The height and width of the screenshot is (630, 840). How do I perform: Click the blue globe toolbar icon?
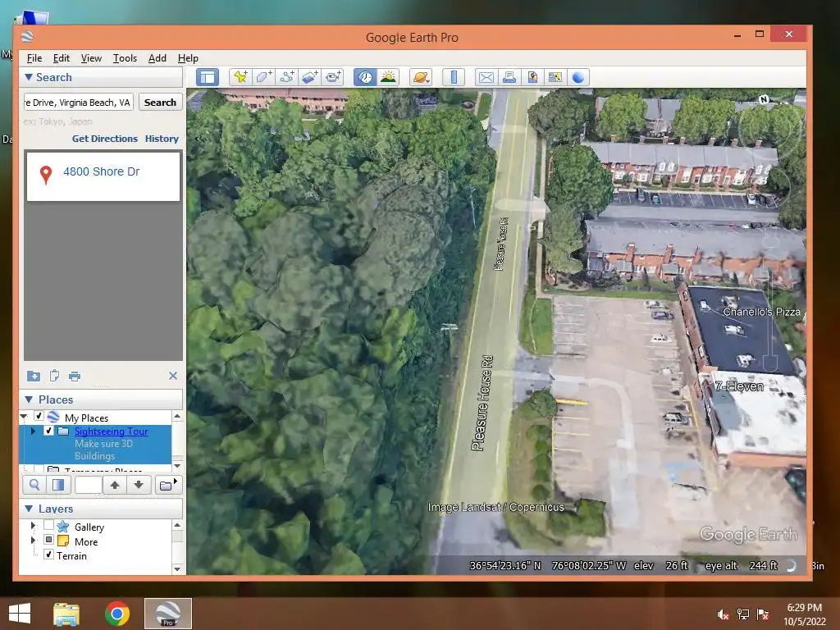578,77
